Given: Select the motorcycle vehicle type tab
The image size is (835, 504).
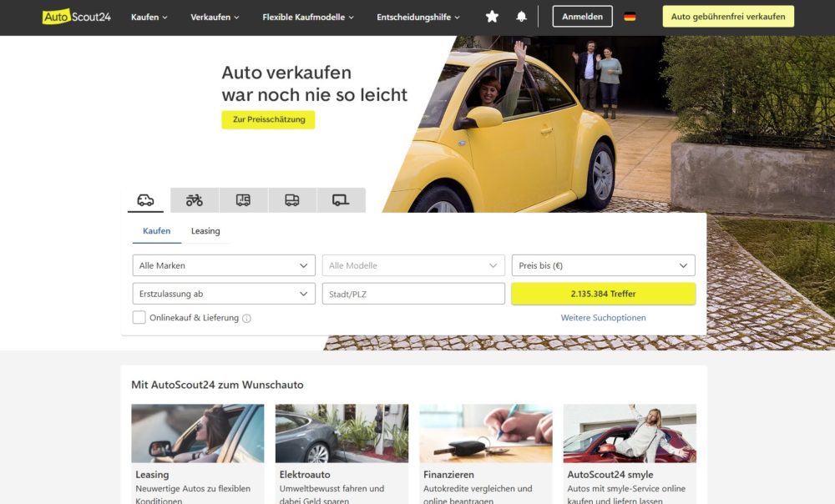Looking at the screenshot, I should (x=195, y=200).
